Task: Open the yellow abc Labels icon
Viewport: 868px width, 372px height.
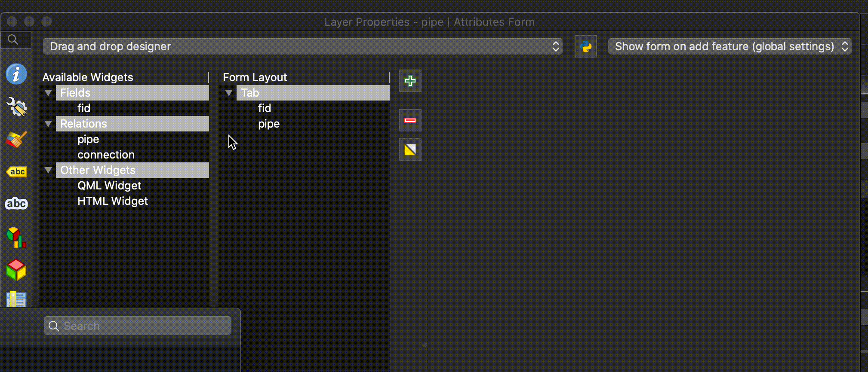Action: click(16, 172)
